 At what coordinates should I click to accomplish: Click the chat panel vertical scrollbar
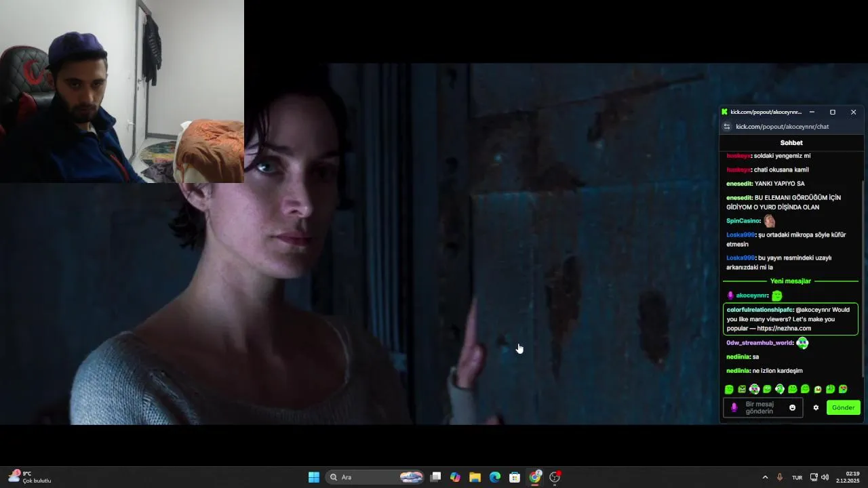[x=863, y=278]
